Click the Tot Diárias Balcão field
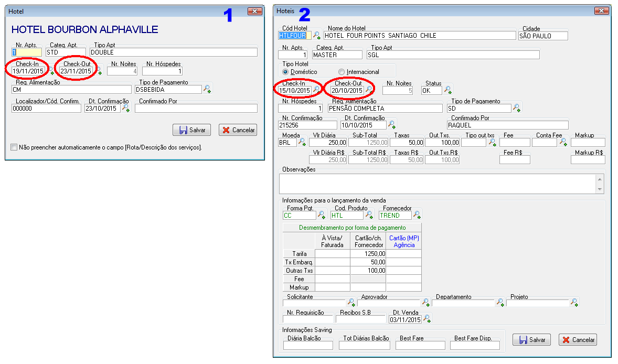Image resolution: width=618 pixels, height=364 pixels. point(365,346)
